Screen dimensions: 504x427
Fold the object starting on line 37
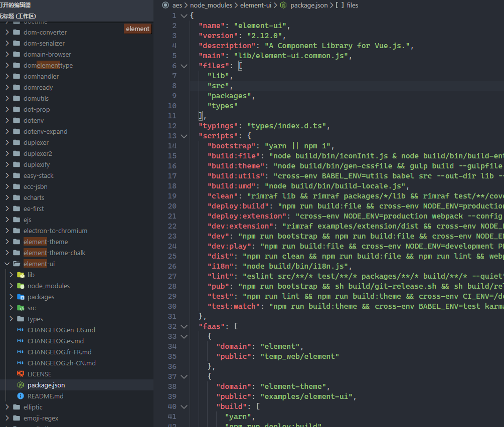pos(184,376)
